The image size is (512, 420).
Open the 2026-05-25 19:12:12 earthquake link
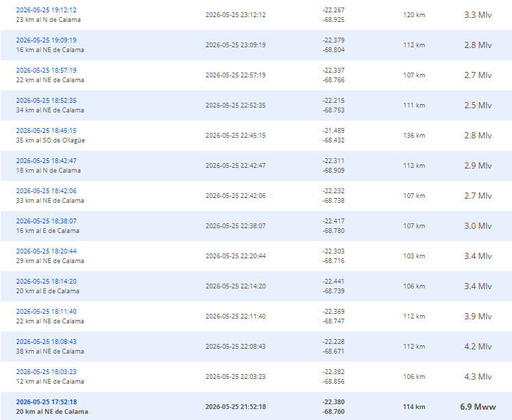click(46, 10)
